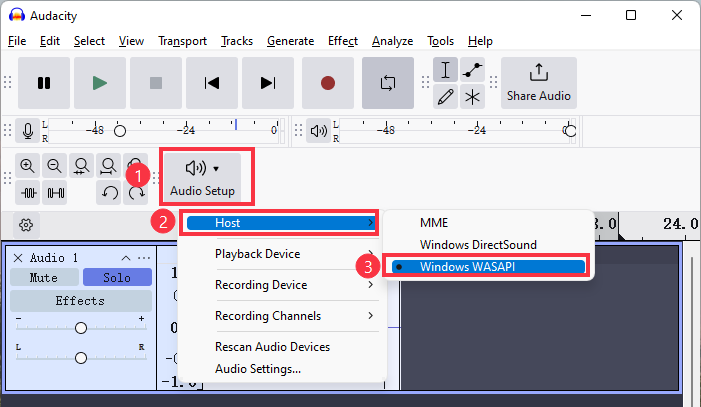The width and height of the screenshot is (701, 407).
Task: Select Windows DirectSound host
Action: [x=478, y=245]
